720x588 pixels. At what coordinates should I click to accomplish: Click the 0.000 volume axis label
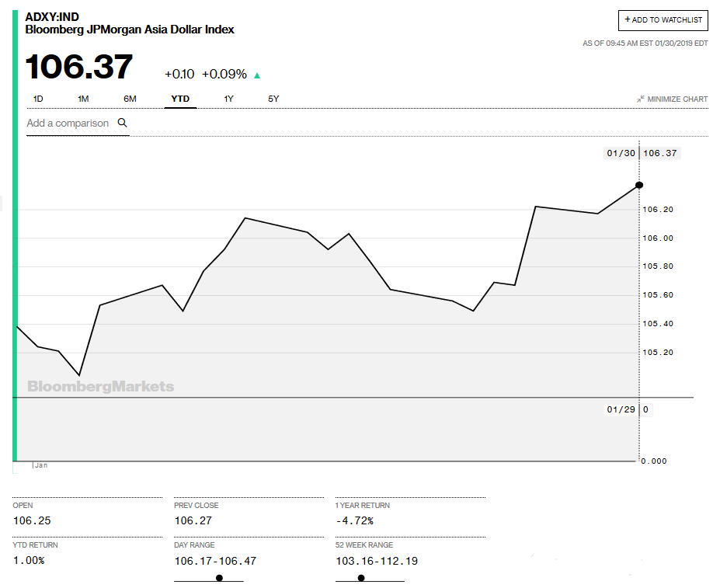[654, 461]
